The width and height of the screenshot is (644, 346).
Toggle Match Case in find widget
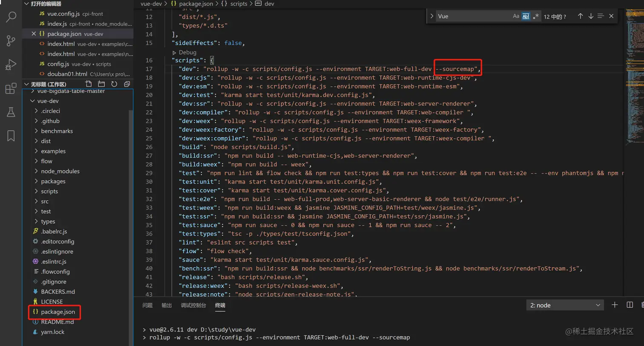coord(516,16)
